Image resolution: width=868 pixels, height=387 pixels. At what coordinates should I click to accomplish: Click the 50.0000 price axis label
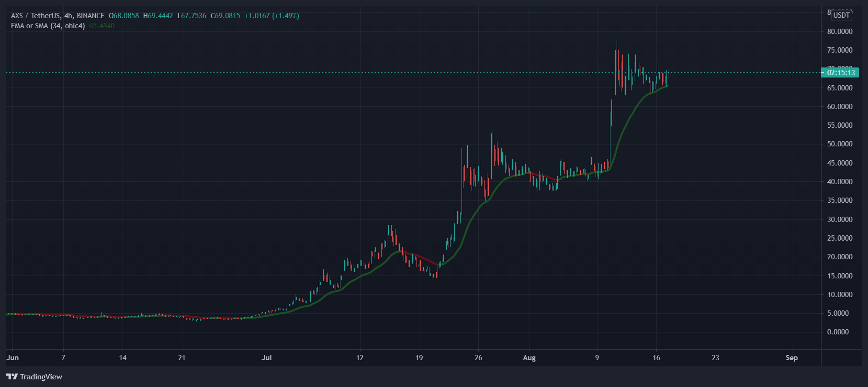click(840, 144)
